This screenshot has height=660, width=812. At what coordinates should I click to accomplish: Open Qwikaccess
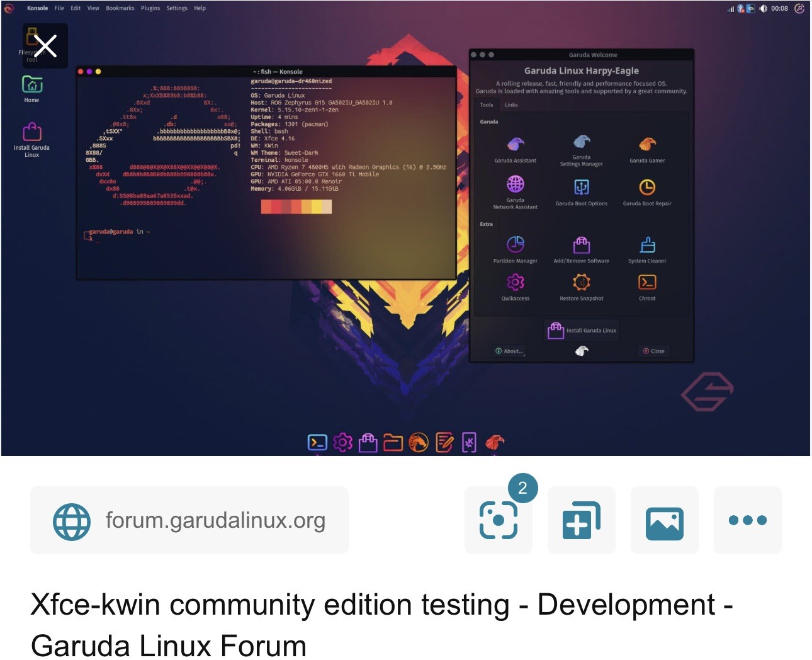point(516,287)
